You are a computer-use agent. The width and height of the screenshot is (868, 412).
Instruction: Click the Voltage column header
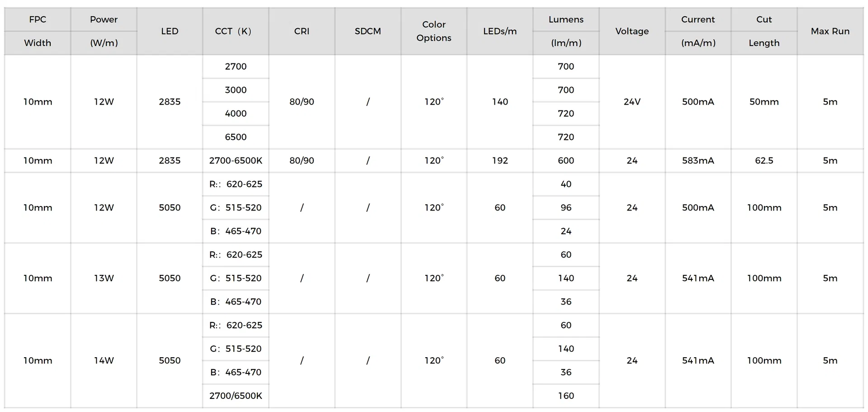632,31
